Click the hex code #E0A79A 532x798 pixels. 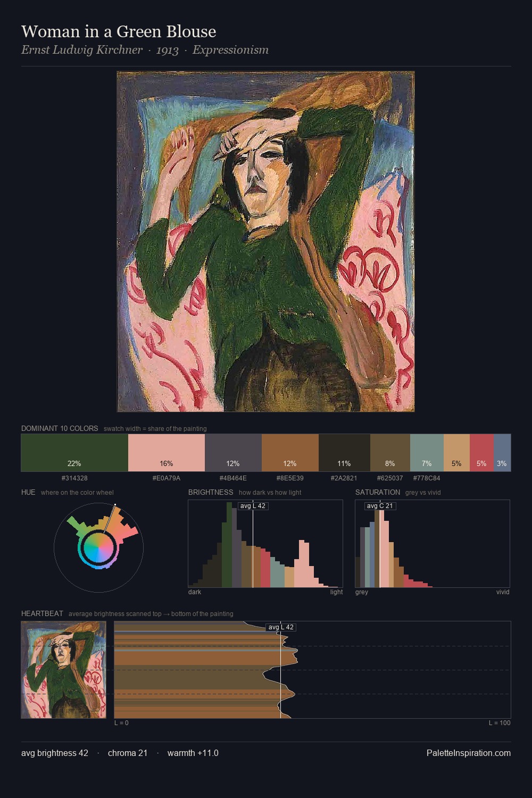coord(167,478)
